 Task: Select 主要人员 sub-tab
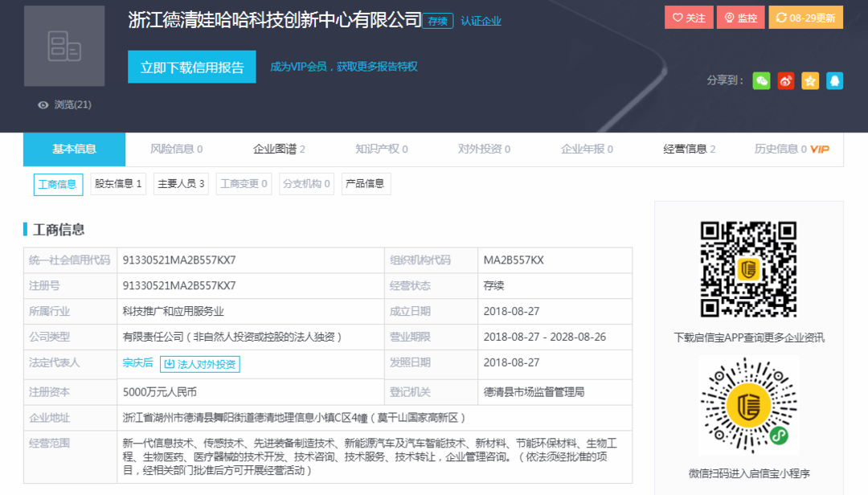tap(181, 184)
